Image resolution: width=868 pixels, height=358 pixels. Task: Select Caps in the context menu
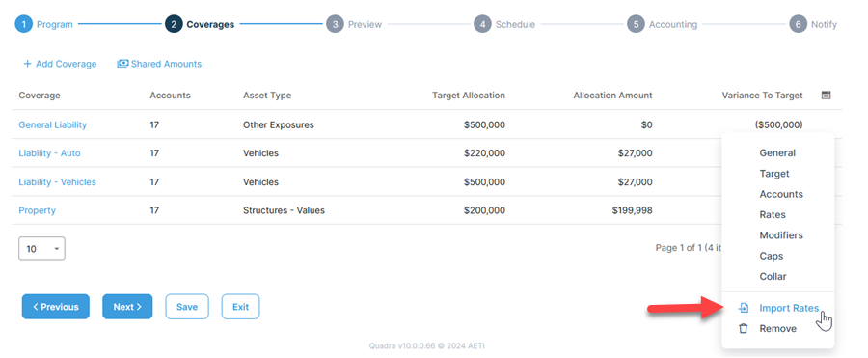[772, 256]
